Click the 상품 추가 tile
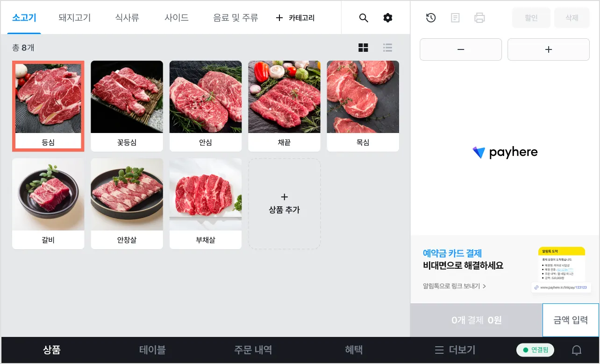This screenshot has width=600, height=364. pos(284,203)
